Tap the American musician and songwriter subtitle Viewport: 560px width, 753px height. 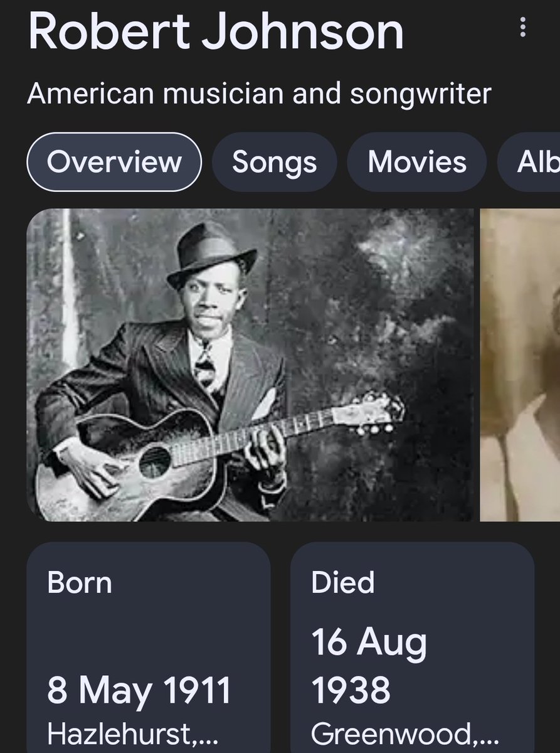pyautogui.click(x=259, y=94)
